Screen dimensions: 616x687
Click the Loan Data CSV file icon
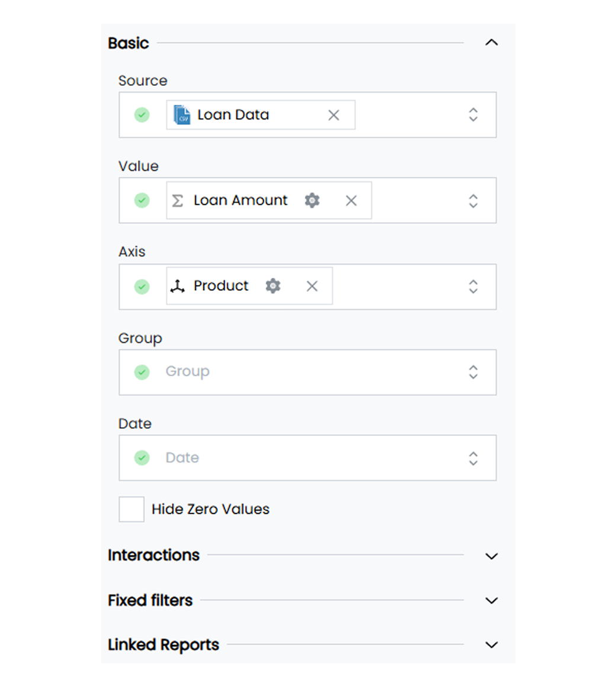tap(182, 115)
